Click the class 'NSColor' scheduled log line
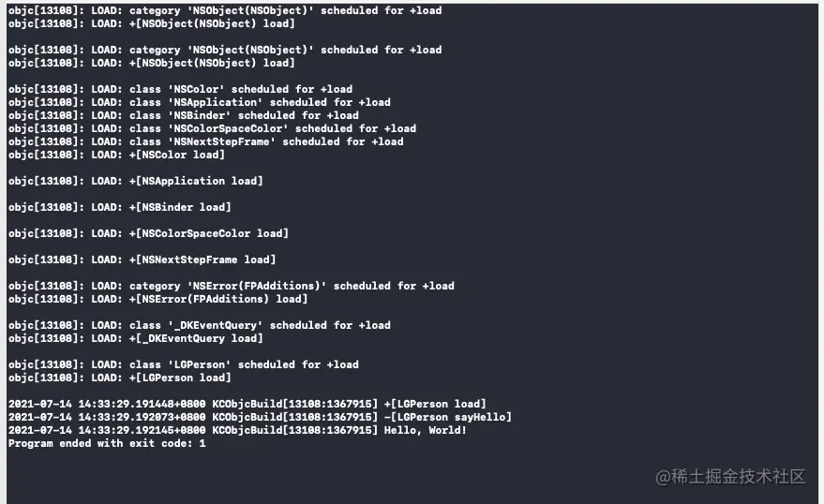This screenshot has width=824, height=504. coord(180,89)
